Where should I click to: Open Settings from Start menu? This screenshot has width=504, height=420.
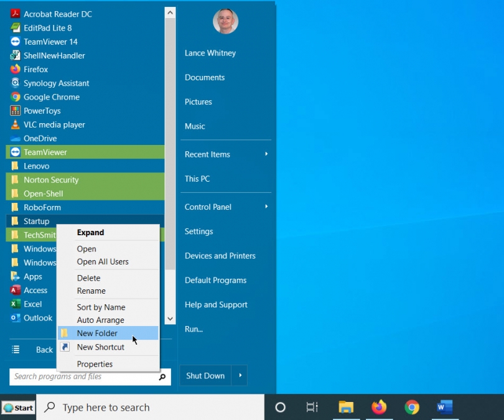(198, 231)
